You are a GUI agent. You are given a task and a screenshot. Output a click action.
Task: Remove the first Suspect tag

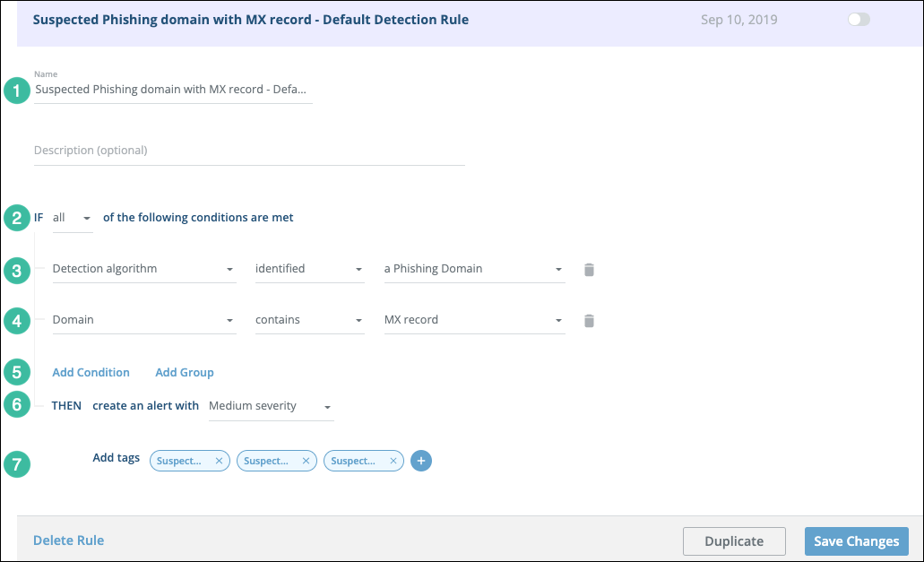[x=219, y=461]
